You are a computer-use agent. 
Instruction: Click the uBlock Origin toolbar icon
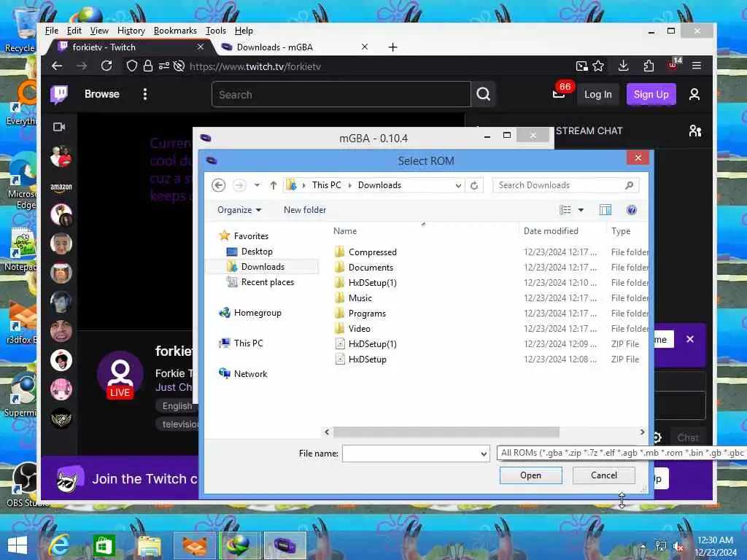pyautogui.click(x=673, y=64)
